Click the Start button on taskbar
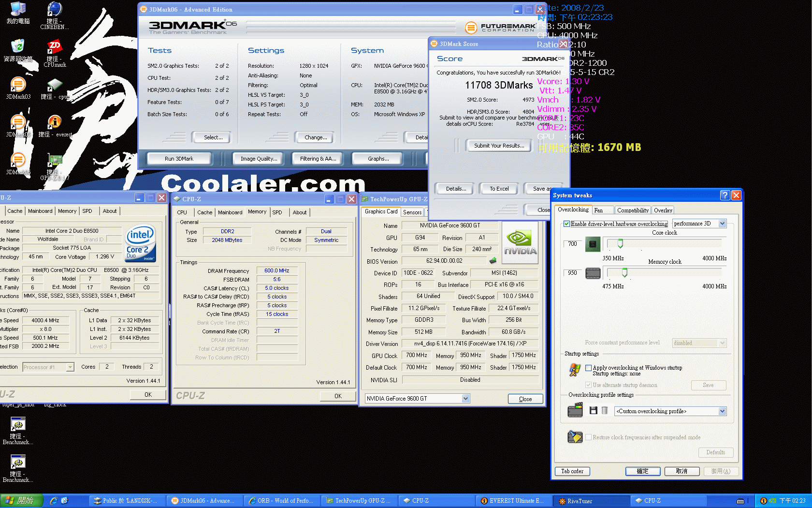The width and height of the screenshot is (812, 508). pos(21,501)
